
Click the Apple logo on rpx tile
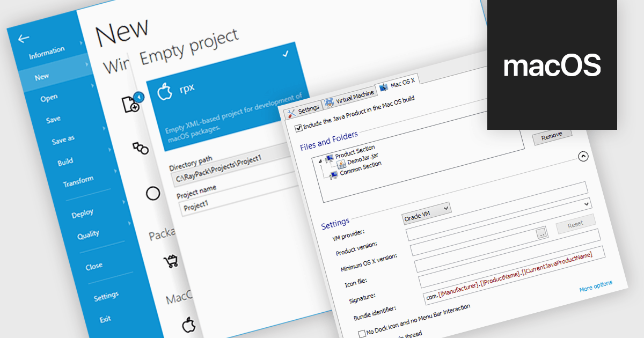[x=164, y=92]
